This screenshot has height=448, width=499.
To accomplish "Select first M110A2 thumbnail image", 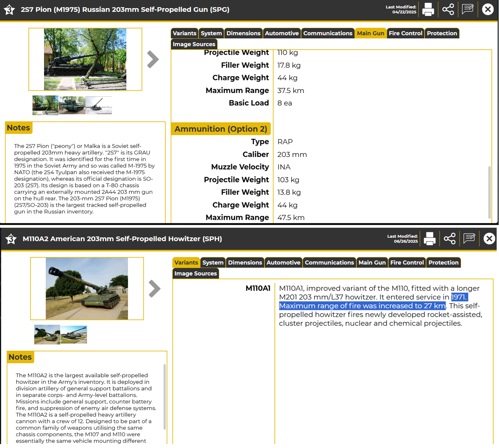I will click(47, 334).
